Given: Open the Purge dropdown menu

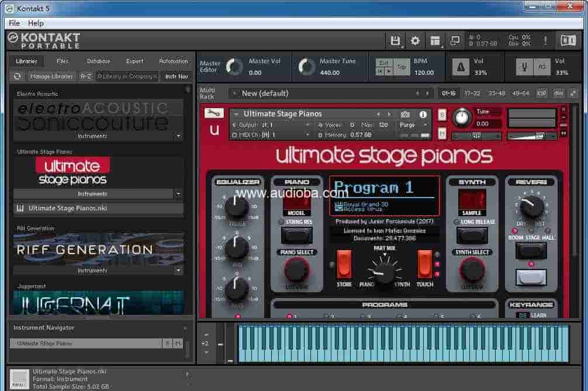Looking at the screenshot, I should [414, 125].
